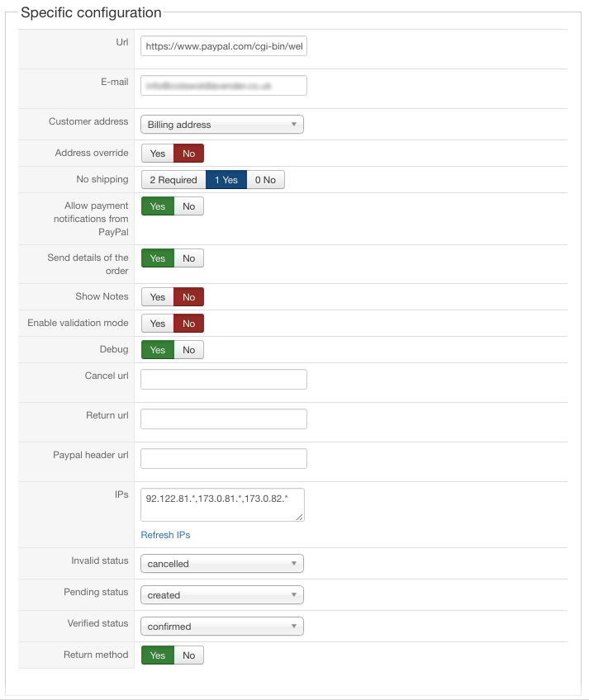This screenshot has width=589, height=700.
Task: Click into the Cancel url field
Action: tap(224, 380)
